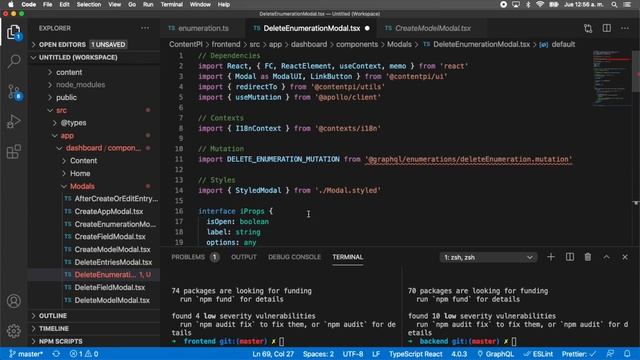Click the master branch status item
The image size is (640, 360).
click(x=26, y=354)
